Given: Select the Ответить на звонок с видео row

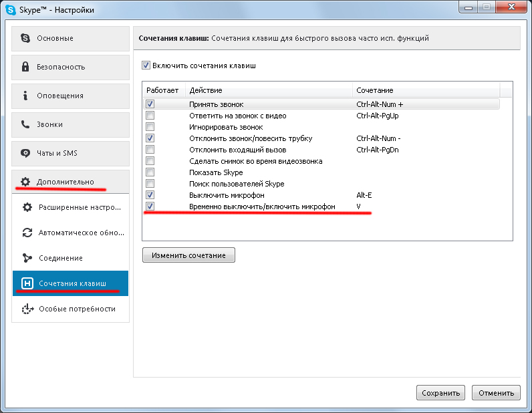Looking at the screenshot, I should [237, 116].
